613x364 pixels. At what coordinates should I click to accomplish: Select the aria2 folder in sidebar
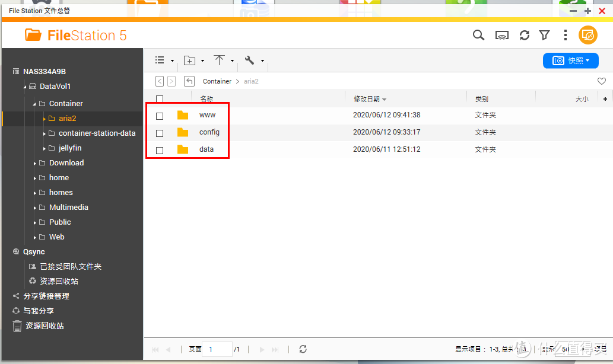67,119
